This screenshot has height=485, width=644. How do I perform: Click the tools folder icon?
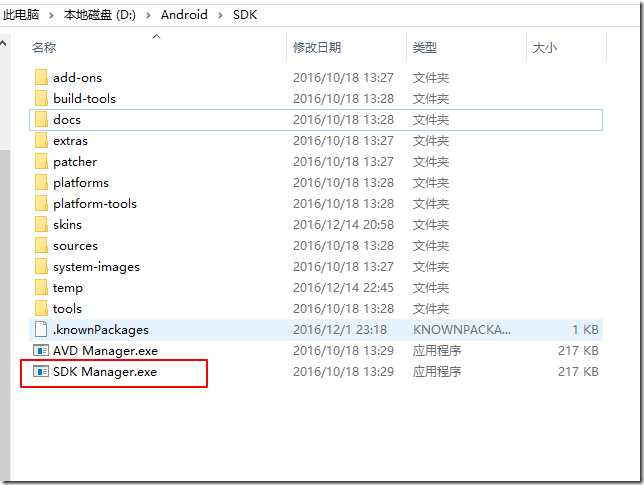[x=41, y=308]
